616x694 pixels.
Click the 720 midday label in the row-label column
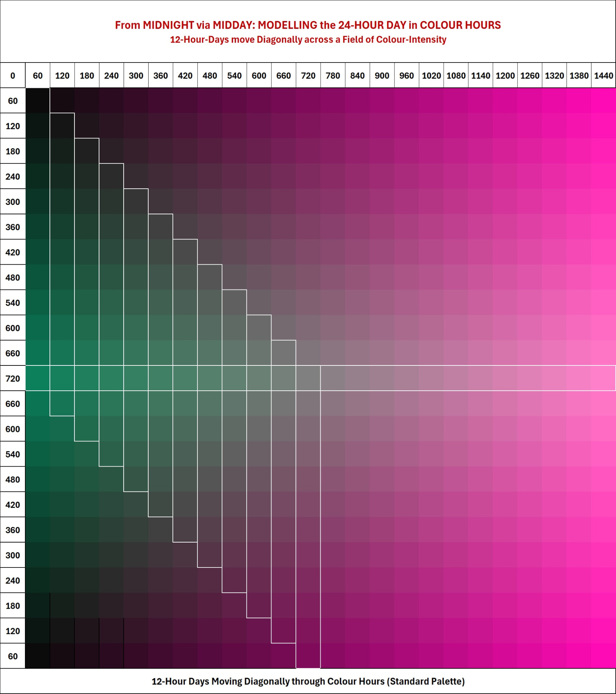pos(13,378)
